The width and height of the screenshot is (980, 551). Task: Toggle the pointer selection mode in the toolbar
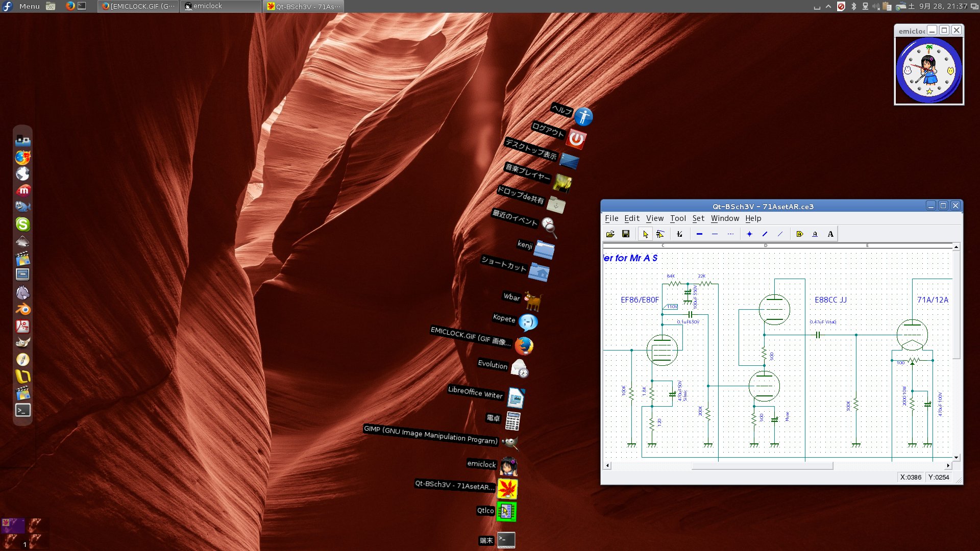(x=646, y=234)
